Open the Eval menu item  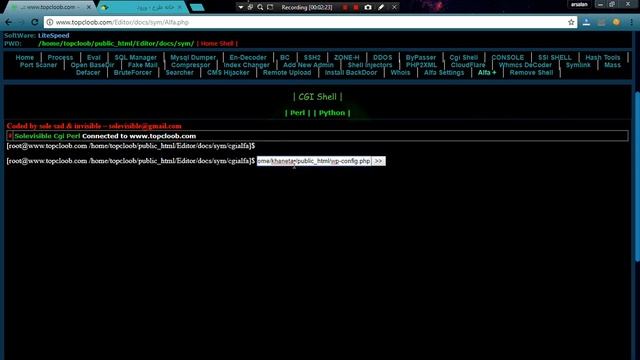pos(93,58)
